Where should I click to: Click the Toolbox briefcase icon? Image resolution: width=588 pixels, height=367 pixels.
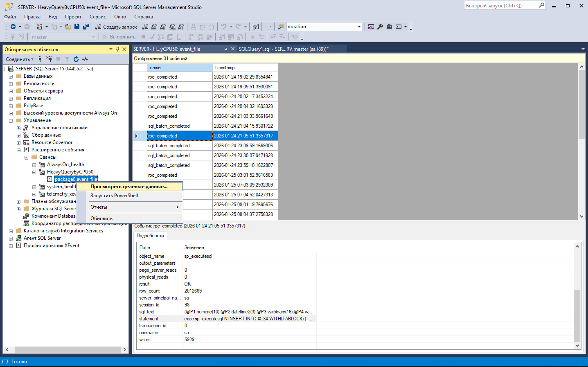coord(389,27)
